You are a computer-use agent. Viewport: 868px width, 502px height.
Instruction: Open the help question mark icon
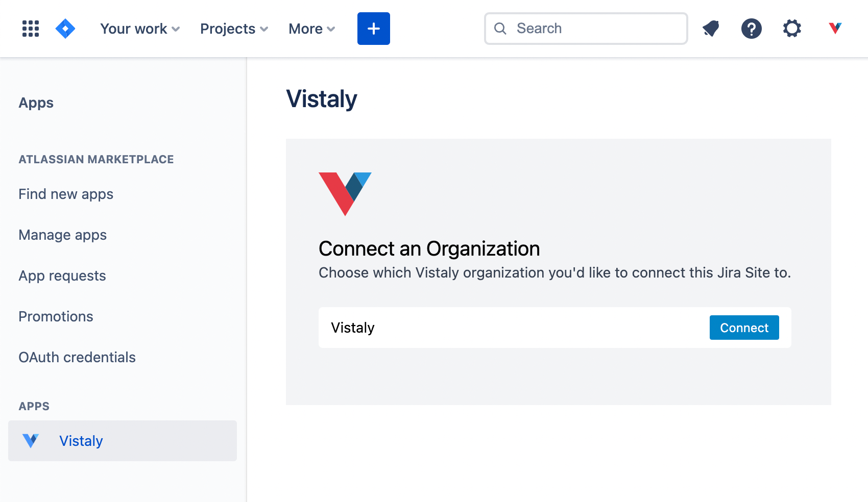pyautogui.click(x=752, y=29)
